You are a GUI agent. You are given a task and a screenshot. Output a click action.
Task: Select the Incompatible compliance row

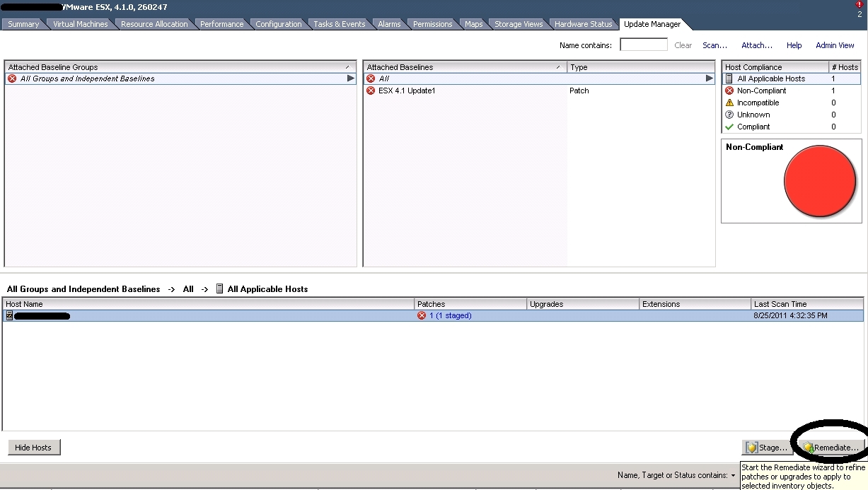(x=791, y=103)
